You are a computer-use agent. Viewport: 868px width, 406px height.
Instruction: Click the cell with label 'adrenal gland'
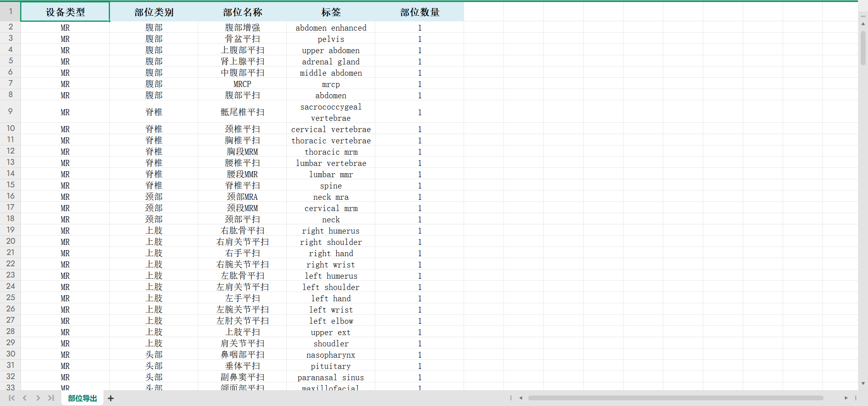tap(331, 62)
